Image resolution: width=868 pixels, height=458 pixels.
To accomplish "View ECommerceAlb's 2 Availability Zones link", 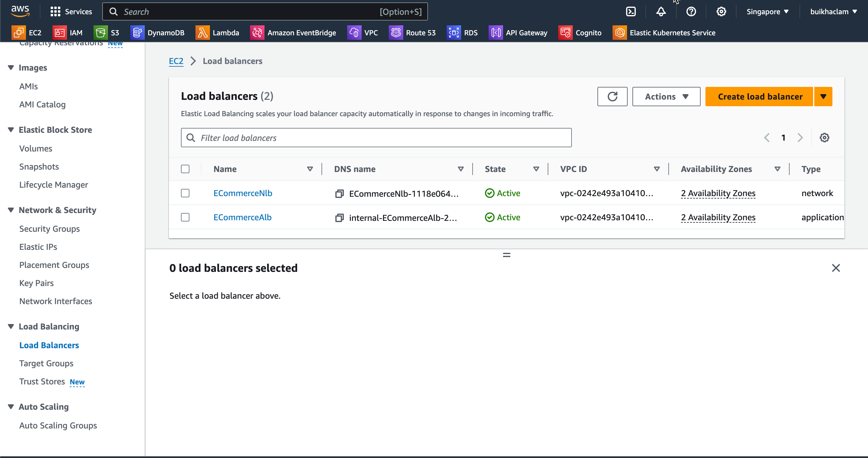I will click(718, 218).
